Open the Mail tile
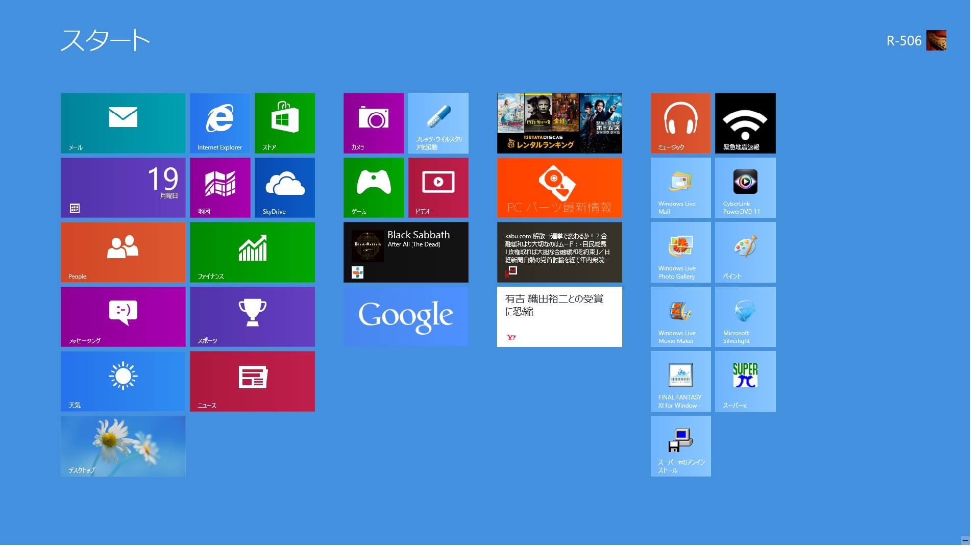 (123, 123)
